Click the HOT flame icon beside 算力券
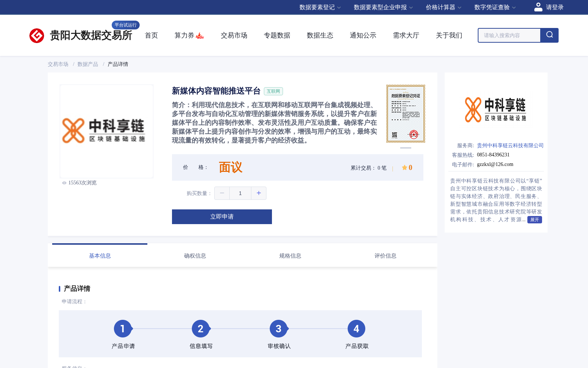 coord(200,36)
